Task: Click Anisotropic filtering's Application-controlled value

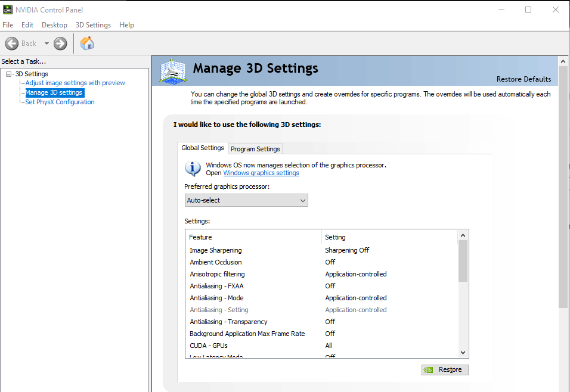Action: tap(356, 274)
